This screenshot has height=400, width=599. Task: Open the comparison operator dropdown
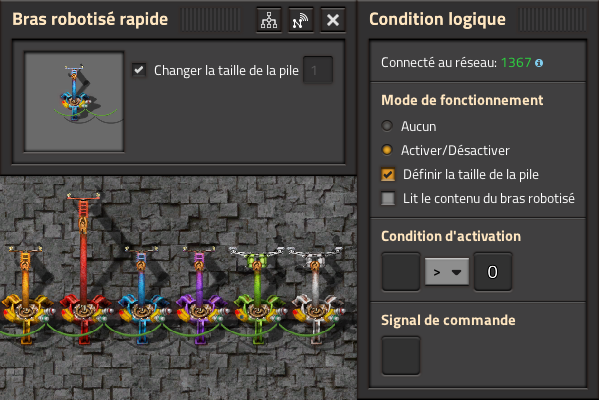click(447, 272)
